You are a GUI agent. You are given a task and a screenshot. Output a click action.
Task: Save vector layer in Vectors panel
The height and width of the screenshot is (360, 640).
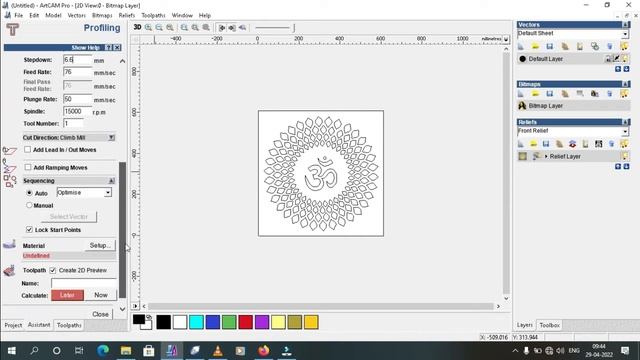pos(550,47)
